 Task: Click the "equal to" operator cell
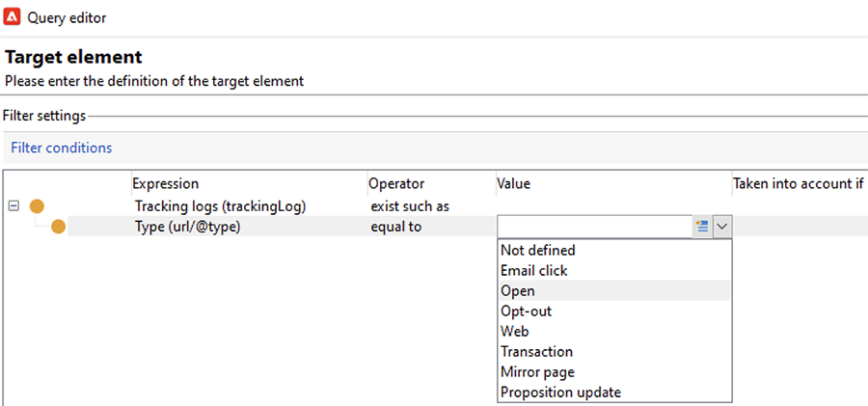(396, 227)
